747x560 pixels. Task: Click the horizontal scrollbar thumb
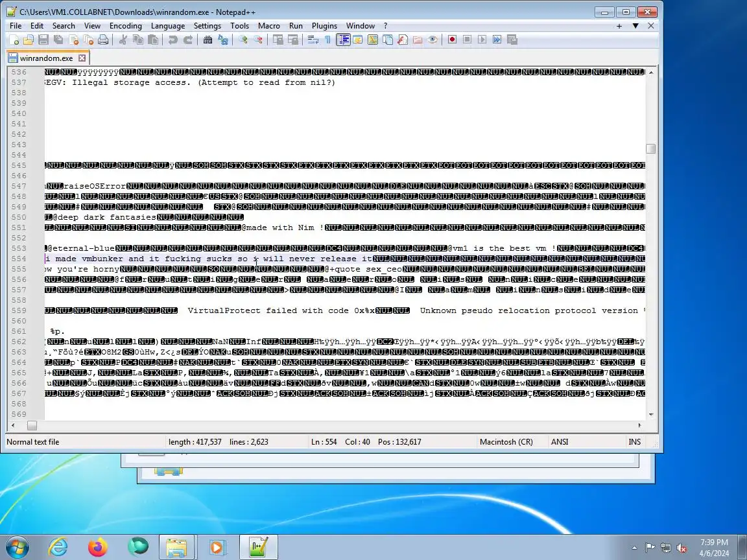32,425
